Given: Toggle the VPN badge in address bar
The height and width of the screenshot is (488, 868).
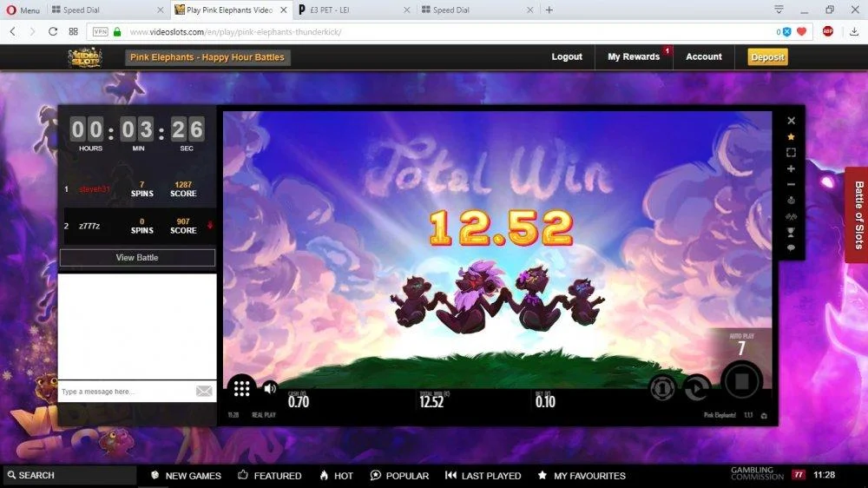Looking at the screenshot, I should point(100,31).
